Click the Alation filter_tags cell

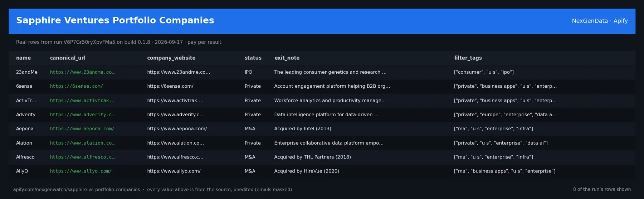[x=501, y=143]
